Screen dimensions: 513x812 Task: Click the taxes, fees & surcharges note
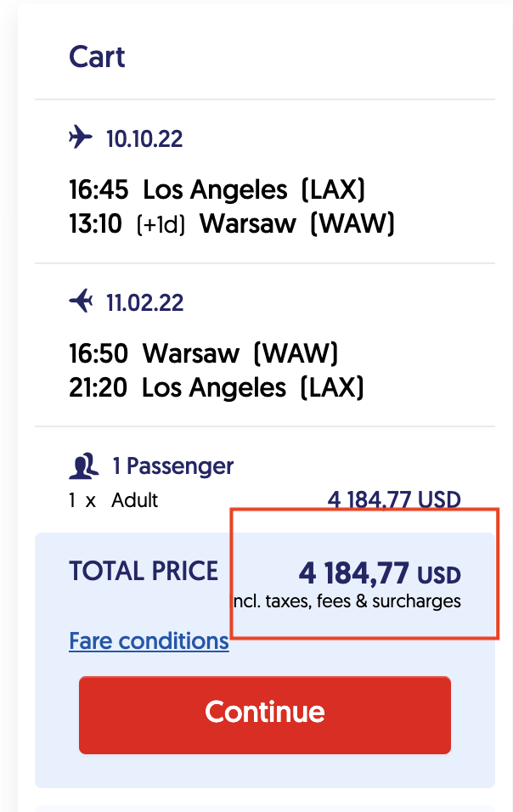point(347,601)
